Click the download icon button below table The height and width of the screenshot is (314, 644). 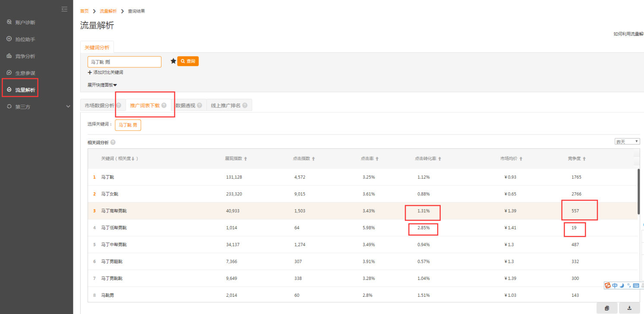point(629,308)
